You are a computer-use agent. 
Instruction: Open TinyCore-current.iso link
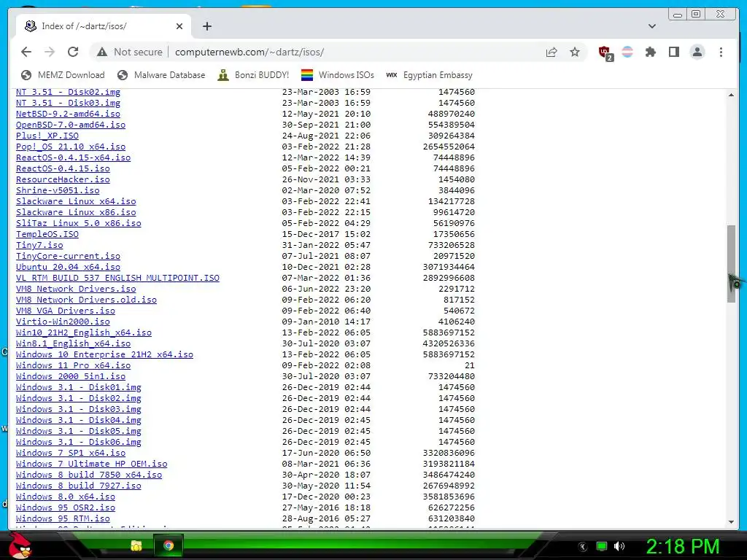[x=68, y=256]
